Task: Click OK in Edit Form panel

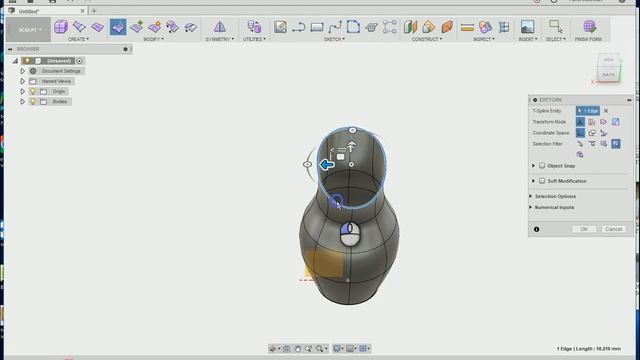Action: 584,229
